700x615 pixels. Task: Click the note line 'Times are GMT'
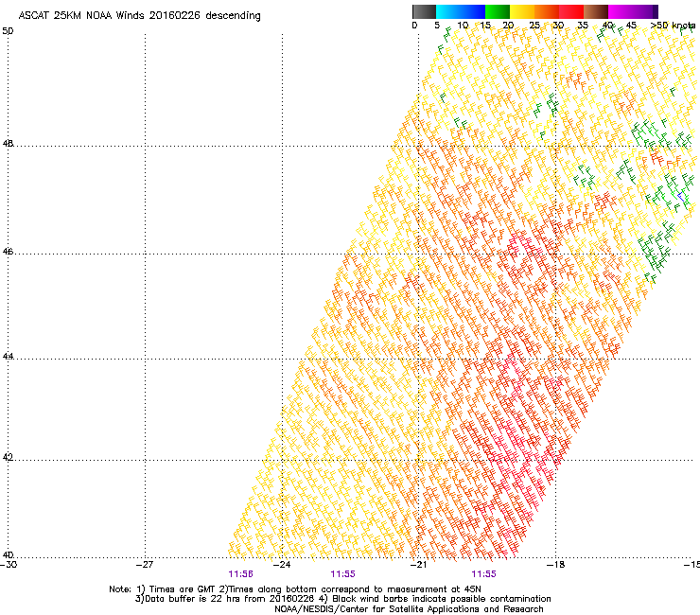[x=183, y=589]
